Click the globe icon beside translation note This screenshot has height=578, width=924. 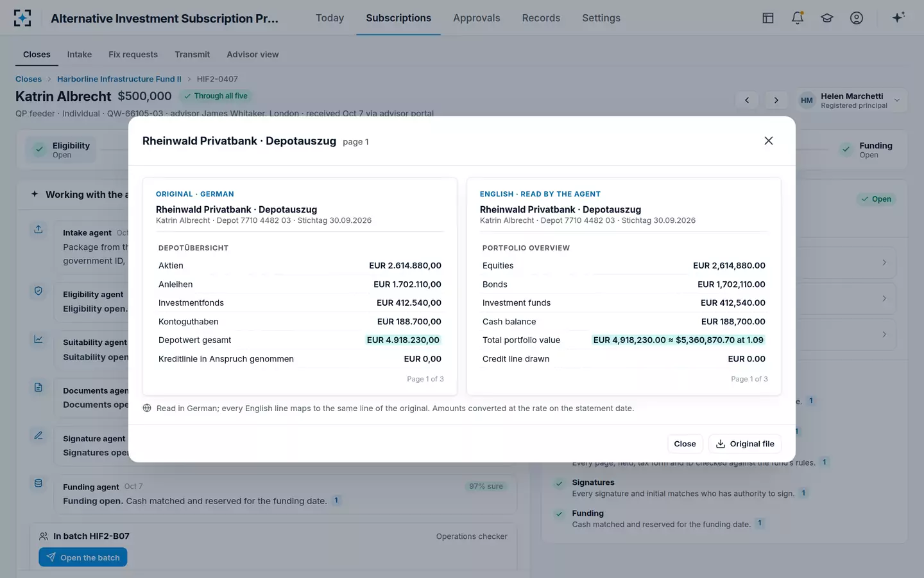click(x=147, y=408)
